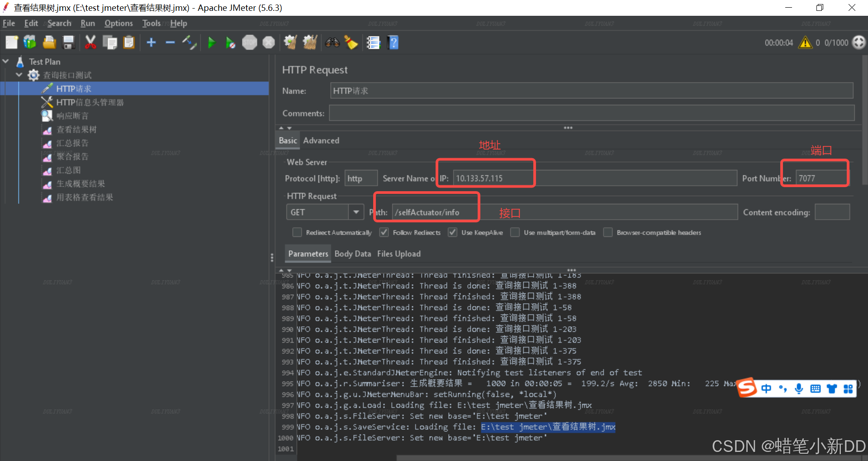Click the remote engine status icon near 0/1000

(x=859, y=42)
